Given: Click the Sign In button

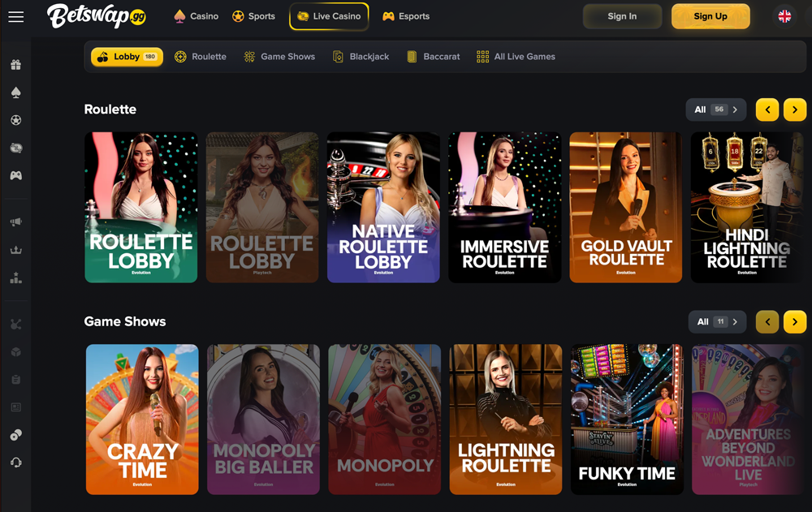Looking at the screenshot, I should tap(622, 15).
